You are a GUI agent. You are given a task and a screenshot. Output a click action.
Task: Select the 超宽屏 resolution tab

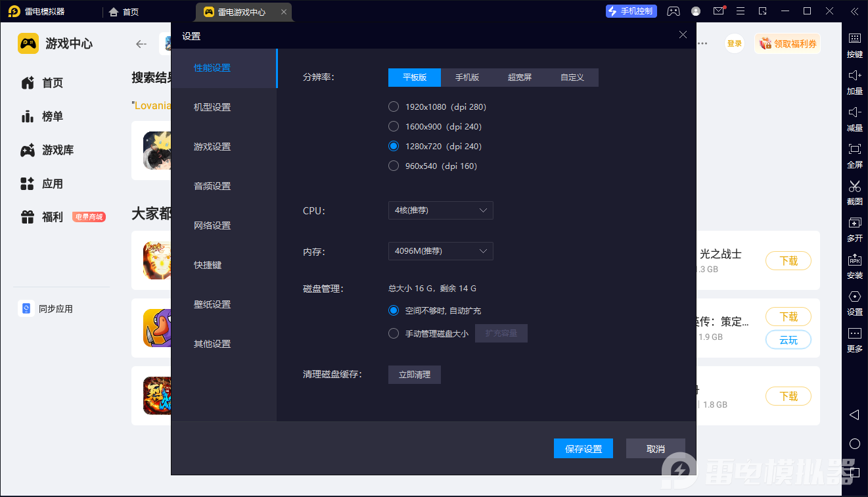click(x=520, y=78)
